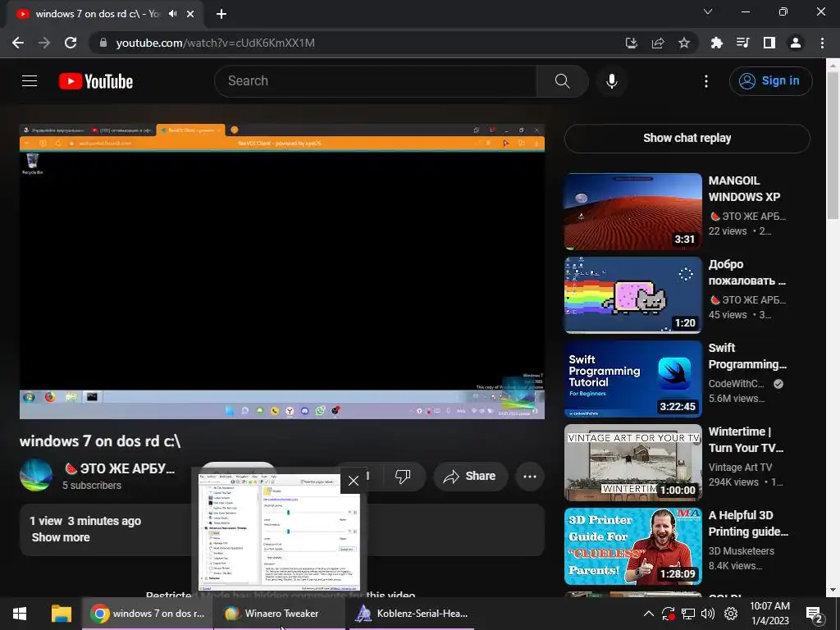Viewport: 840px width, 630px height.
Task: Open Chrome extensions puzzle icon
Action: 716,43
